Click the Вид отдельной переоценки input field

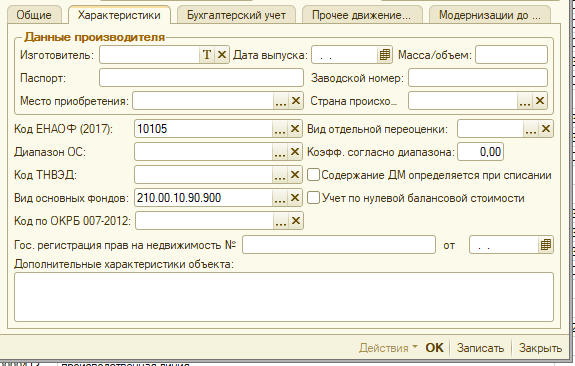[x=491, y=129]
